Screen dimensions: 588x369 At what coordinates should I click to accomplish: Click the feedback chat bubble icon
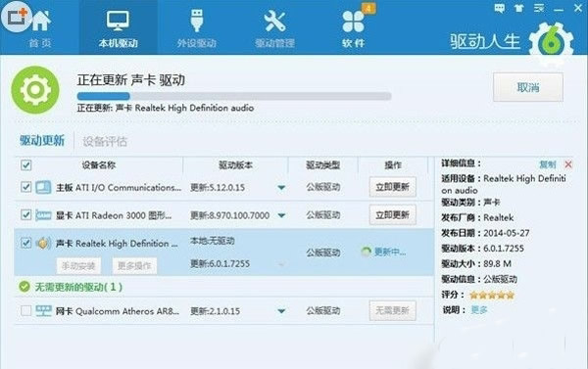tap(500, 8)
